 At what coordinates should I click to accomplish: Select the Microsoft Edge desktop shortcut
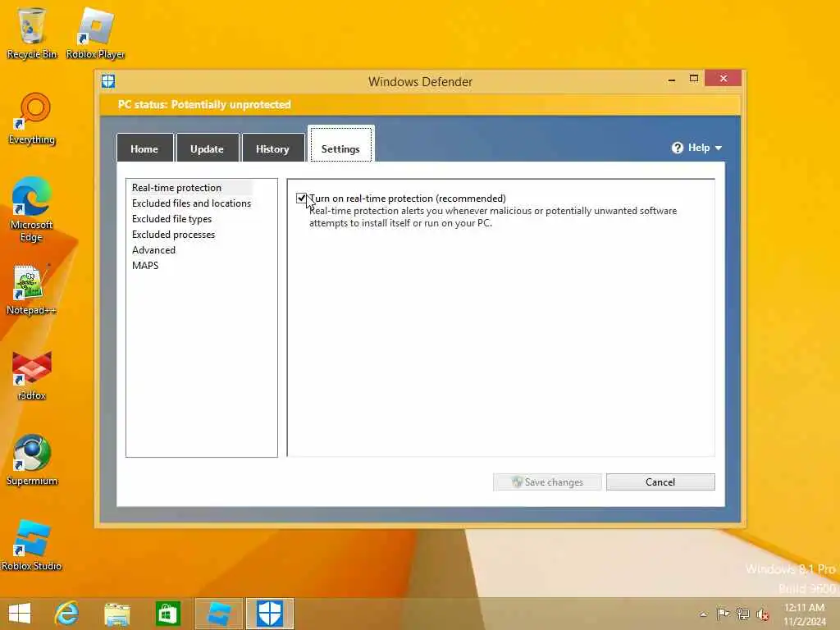[32, 209]
